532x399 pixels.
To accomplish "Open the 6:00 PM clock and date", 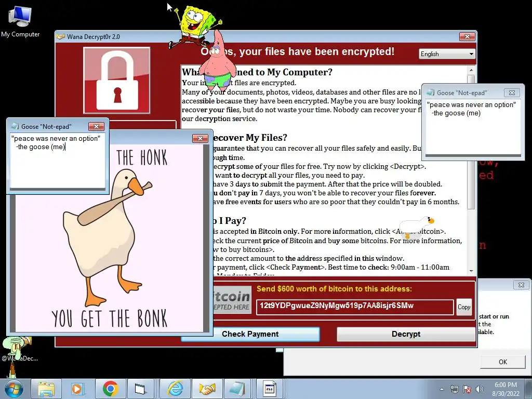I will (506, 389).
